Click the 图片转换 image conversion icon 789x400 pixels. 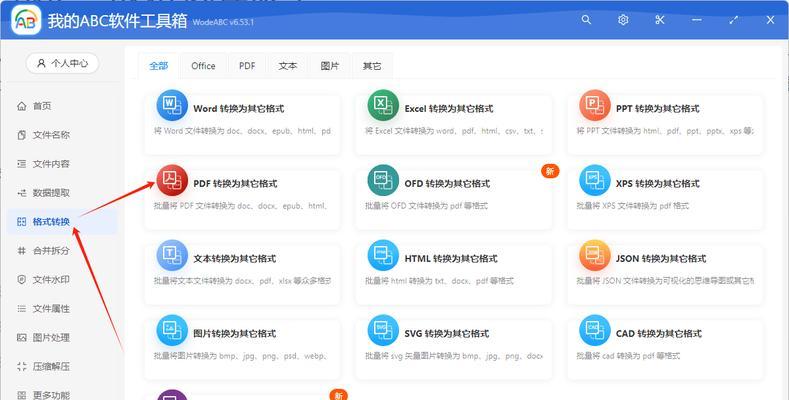pyautogui.click(x=172, y=330)
